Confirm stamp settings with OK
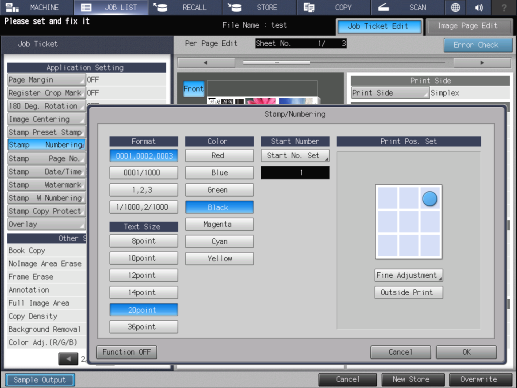Screen dimensions: 517x388 466,352
